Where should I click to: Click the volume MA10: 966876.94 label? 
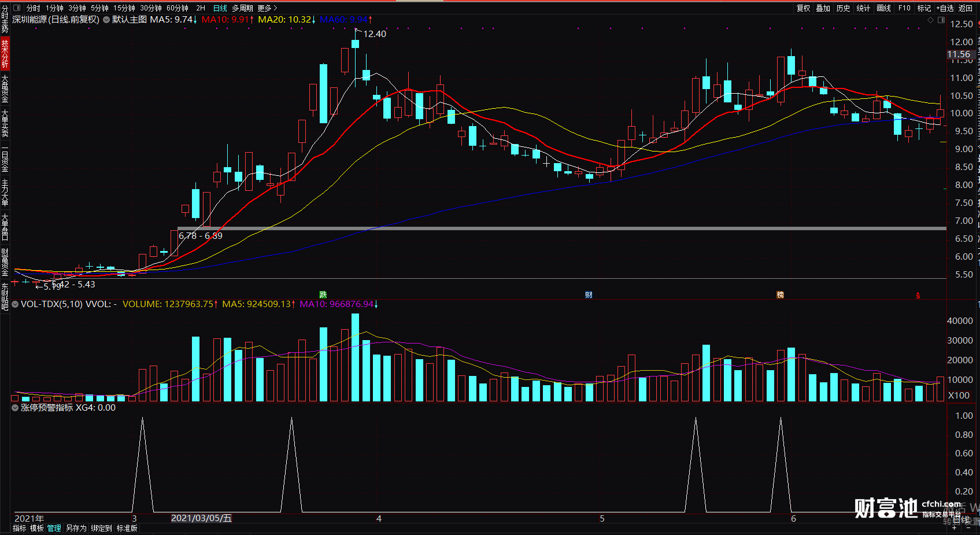click(339, 304)
